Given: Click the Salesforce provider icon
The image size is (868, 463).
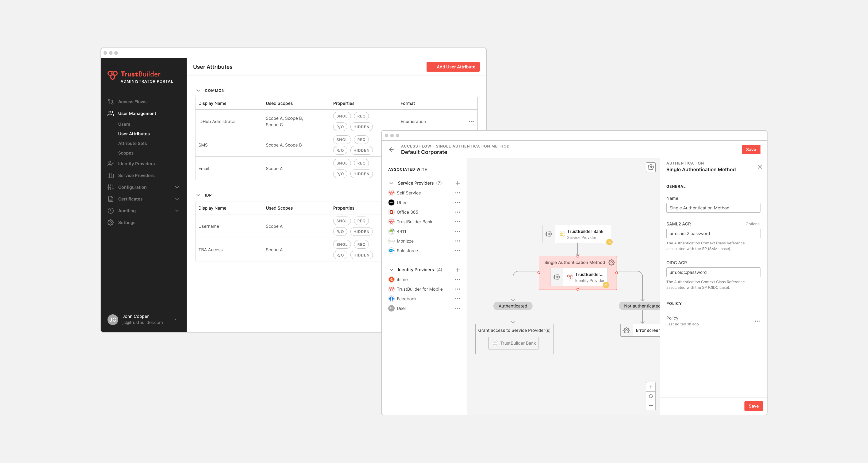Looking at the screenshot, I should [391, 251].
